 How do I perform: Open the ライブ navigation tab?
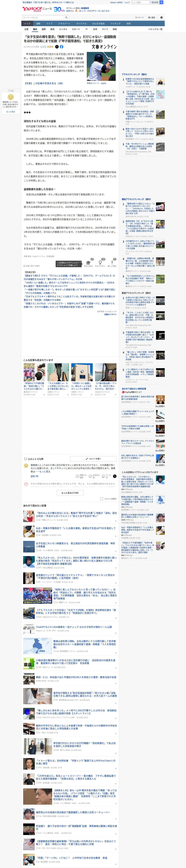pos(49,24)
